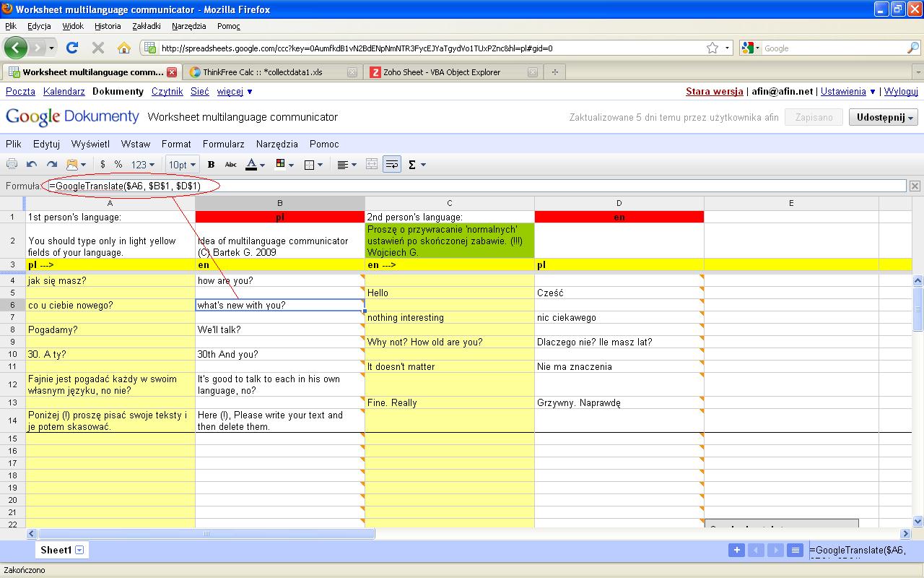Open the Format menu
The width and height of the screenshot is (924, 578).
[x=176, y=144]
